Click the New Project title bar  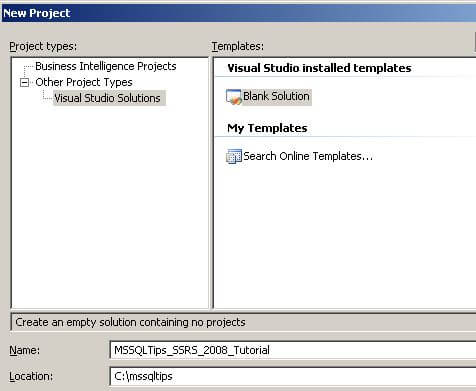pos(239,13)
